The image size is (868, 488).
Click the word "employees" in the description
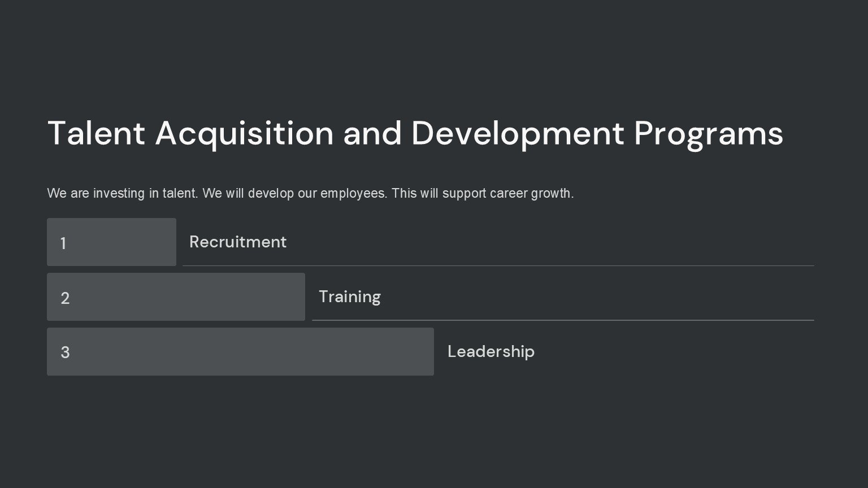[x=353, y=193]
